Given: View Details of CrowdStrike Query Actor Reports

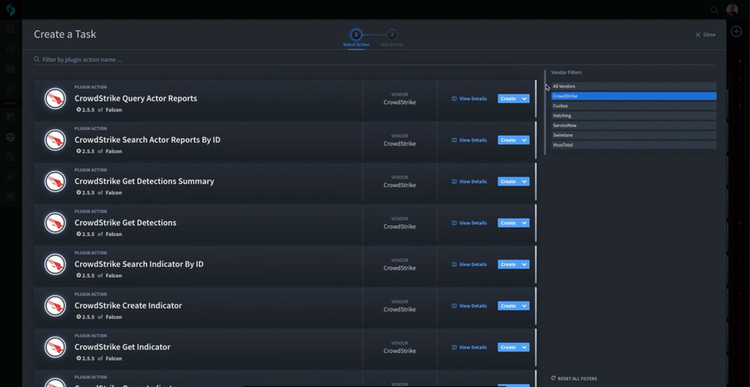Looking at the screenshot, I should click(469, 99).
